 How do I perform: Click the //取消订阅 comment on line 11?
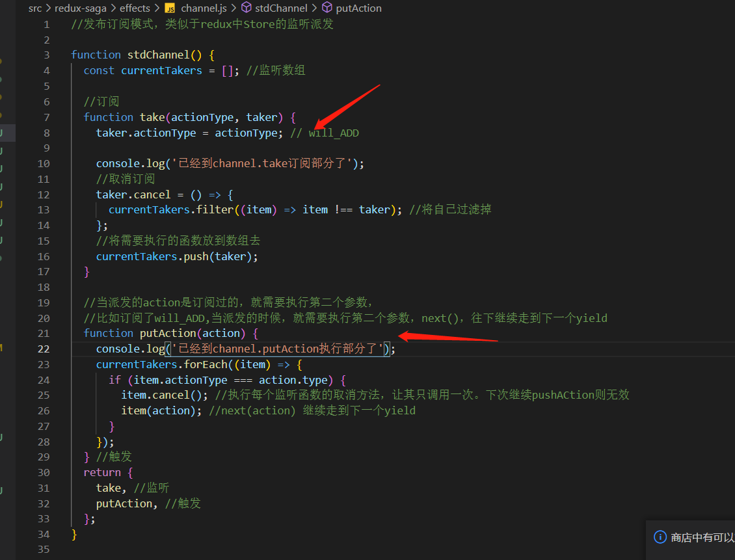coord(125,179)
